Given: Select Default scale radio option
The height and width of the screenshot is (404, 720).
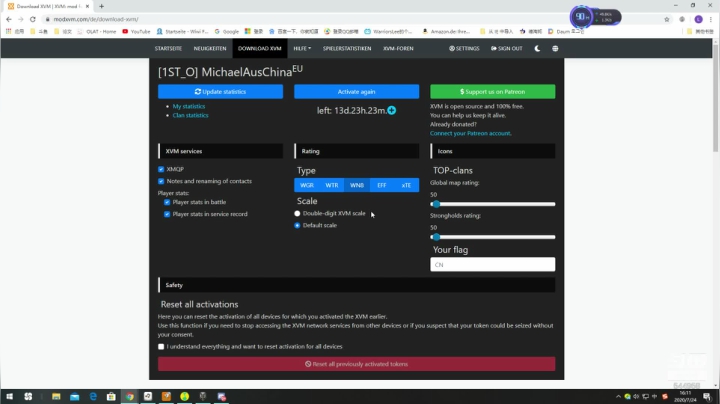Looking at the screenshot, I should [x=297, y=225].
